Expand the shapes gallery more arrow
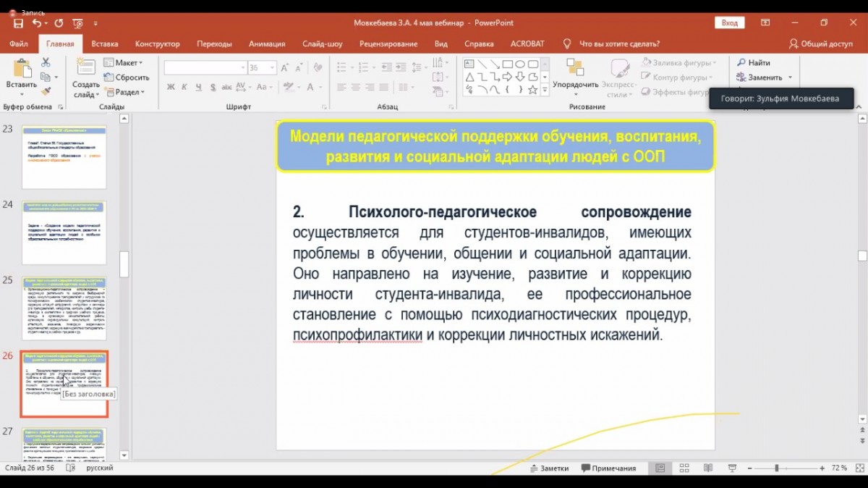Viewport: 868px width, 488px height. 546,91
